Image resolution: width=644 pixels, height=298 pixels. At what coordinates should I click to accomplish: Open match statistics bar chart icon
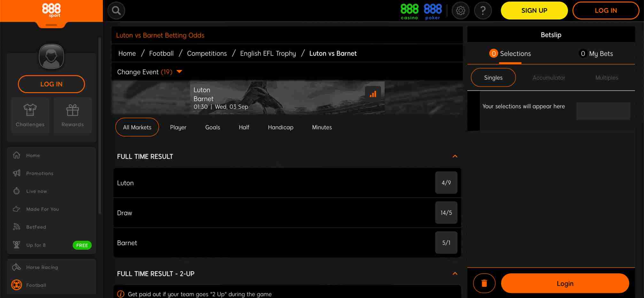[x=373, y=94]
